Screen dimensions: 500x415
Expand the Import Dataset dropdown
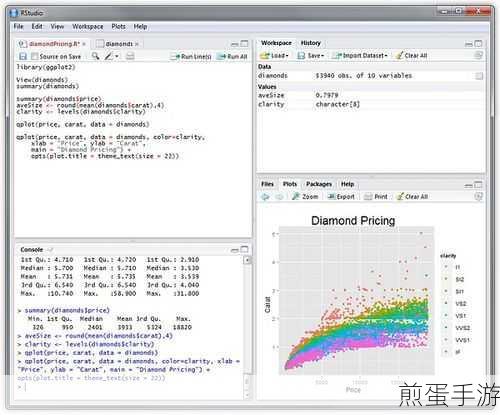click(360, 55)
